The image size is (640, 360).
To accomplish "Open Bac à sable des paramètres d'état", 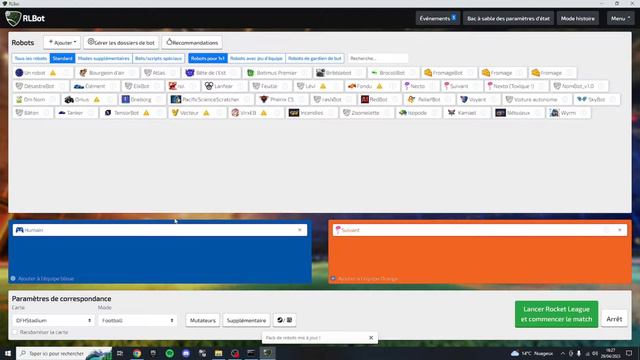I will coord(508,18).
